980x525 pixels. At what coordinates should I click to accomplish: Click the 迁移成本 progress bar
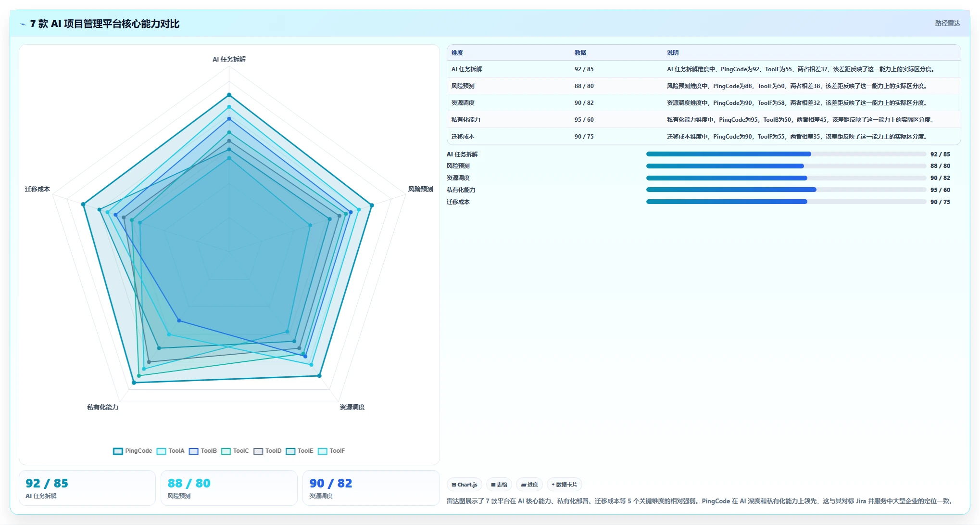786,202
